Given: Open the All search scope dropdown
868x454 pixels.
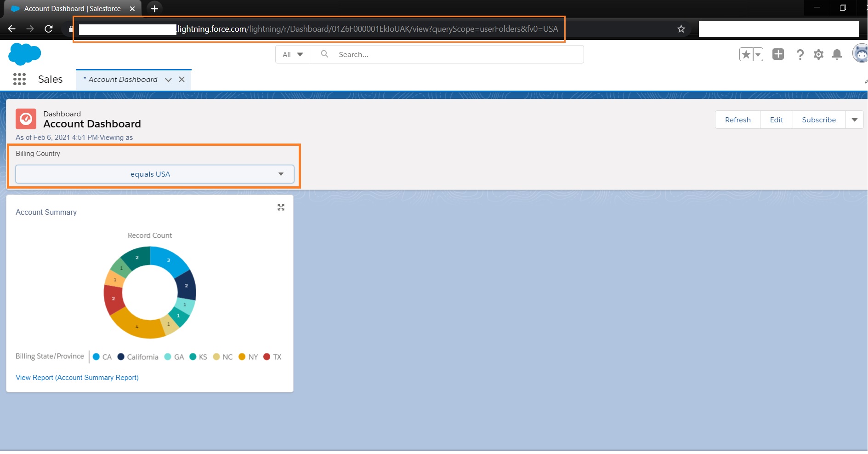Looking at the screenshot, I should point(292,54).
